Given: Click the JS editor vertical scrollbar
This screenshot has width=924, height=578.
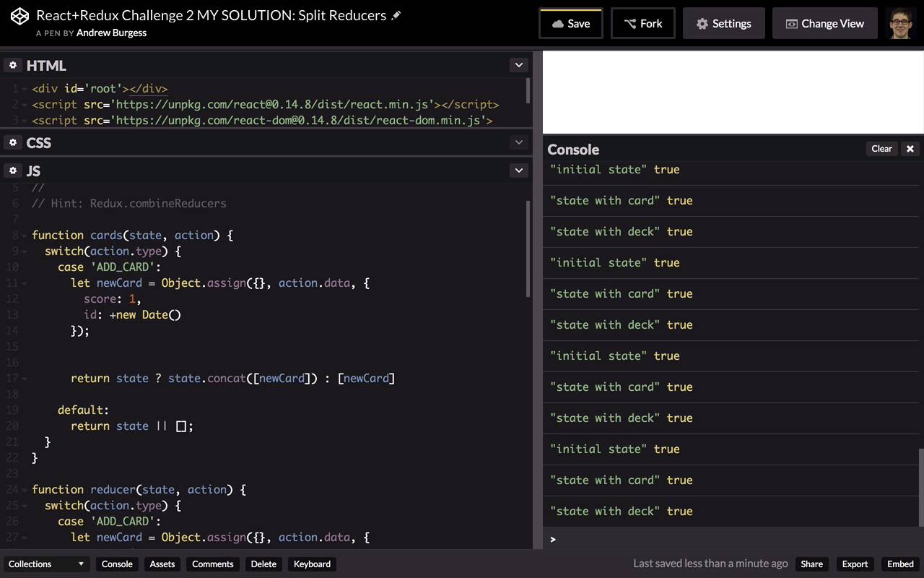Looking at the screenshot, I should point(529,249).
